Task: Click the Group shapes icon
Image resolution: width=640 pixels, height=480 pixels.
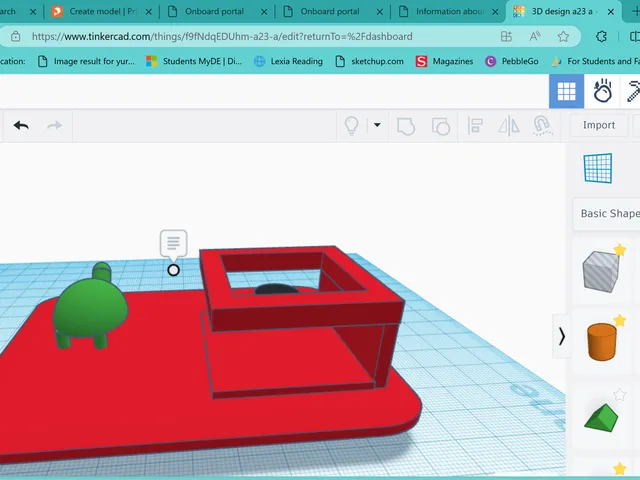Action: (x=406, y=126)
